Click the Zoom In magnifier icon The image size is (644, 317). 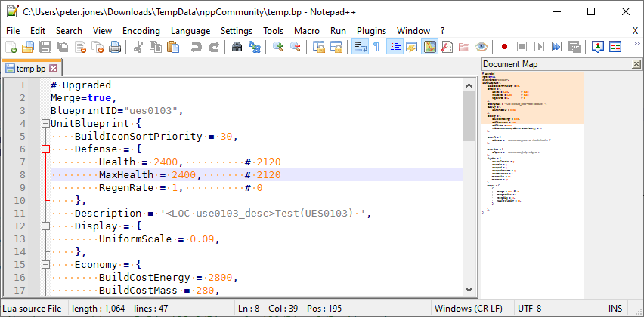click(278, 47)
